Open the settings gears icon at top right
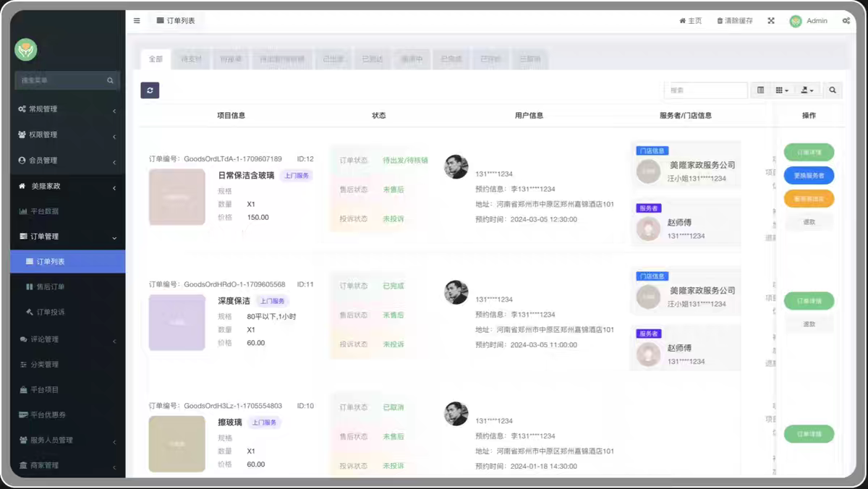 (x=846, y=21)
